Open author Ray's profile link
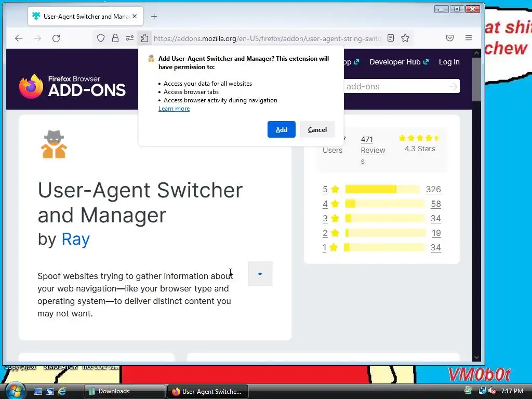Image resolution: width=532 pixels, height=399 pixels. (76, 239)
